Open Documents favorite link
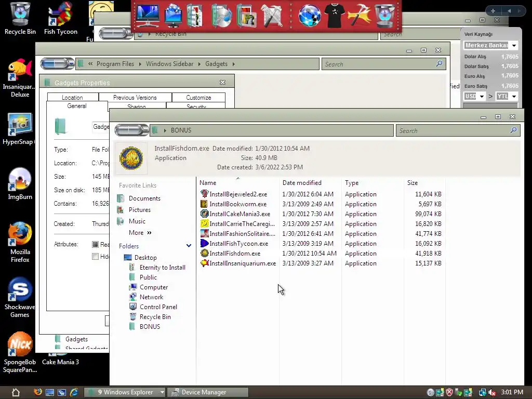This screenshot has width=532, height=399. (139, 198)
